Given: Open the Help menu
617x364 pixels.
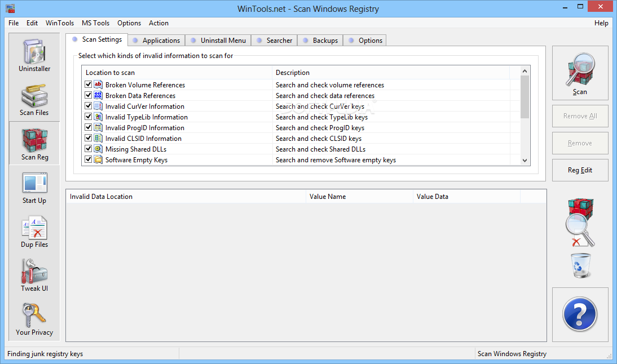Looking at the screenshot, I should click(x=601, y=23).
